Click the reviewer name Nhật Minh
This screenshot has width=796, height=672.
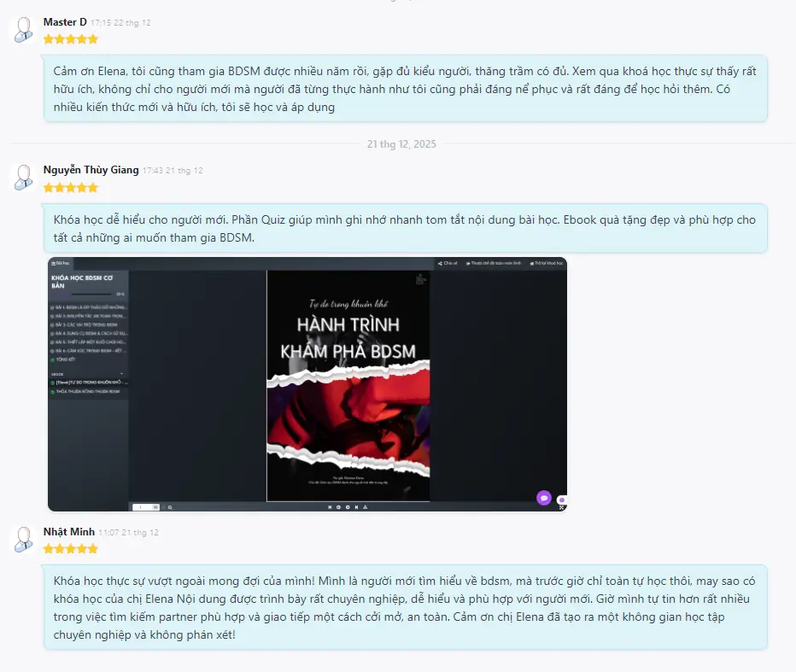click(69, 531)
